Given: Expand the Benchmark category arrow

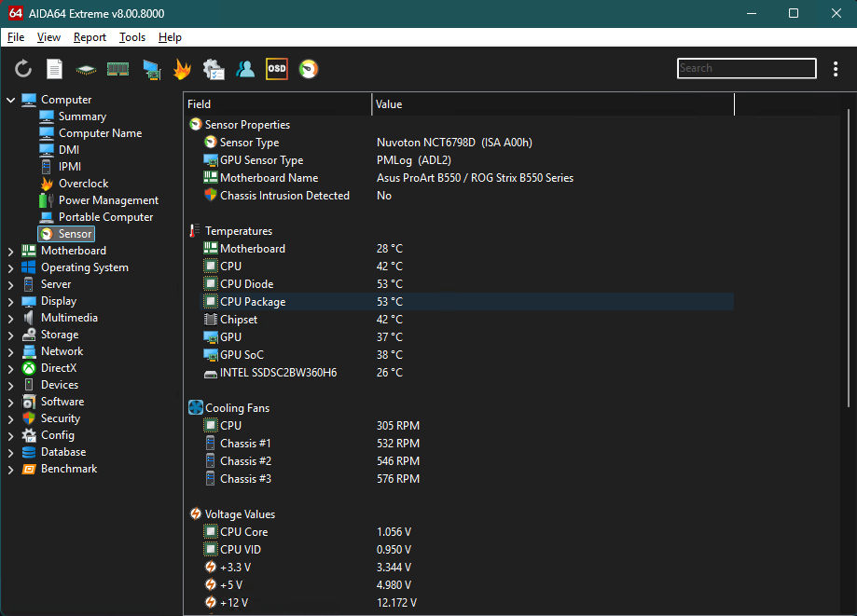Looking at the screenshot, I should click(x=10, y=469).
